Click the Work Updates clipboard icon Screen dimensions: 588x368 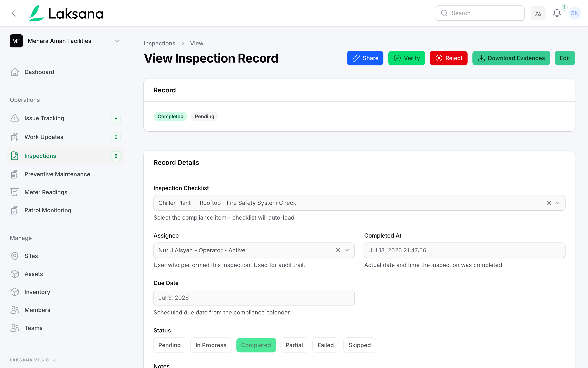pyautogui.click(x=14, y=137)
